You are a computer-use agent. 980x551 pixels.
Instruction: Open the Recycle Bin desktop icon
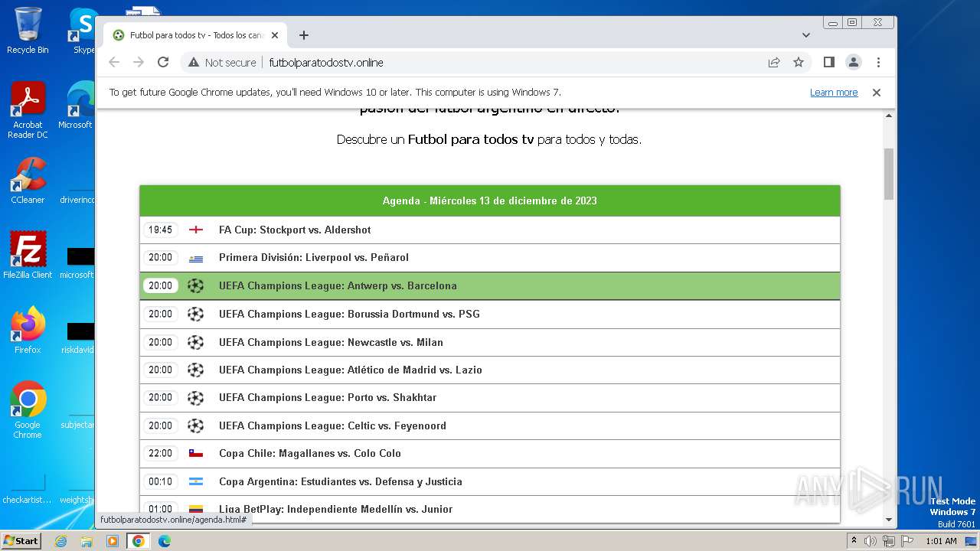[28, 31]
